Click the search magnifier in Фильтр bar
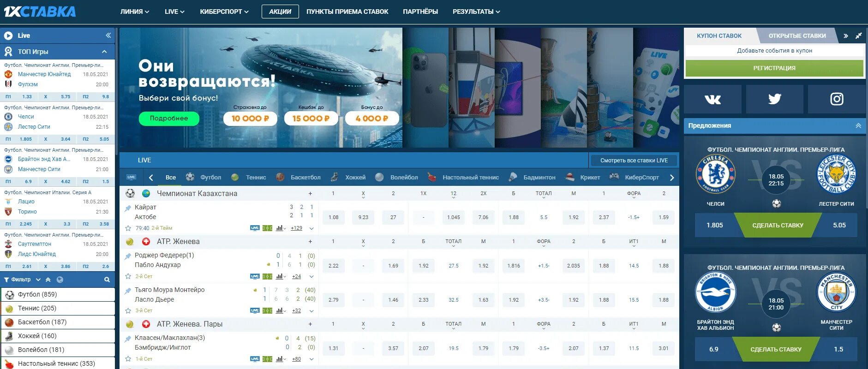 [107, 280]
